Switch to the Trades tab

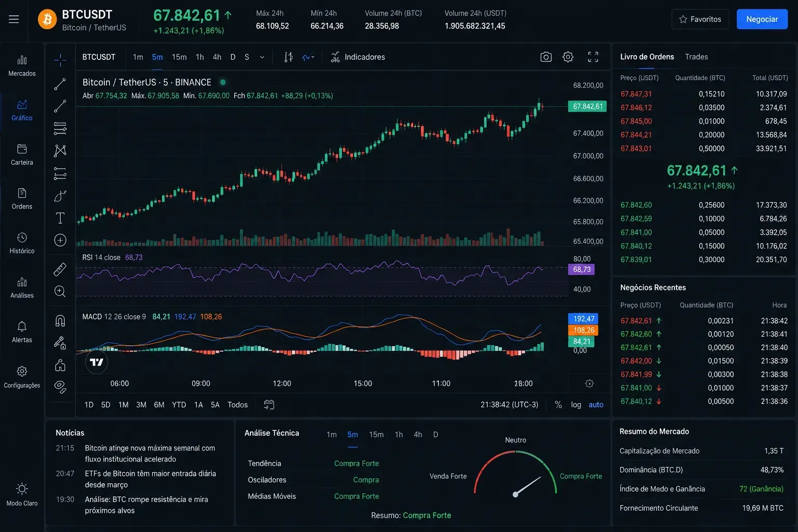coord(696,57)
